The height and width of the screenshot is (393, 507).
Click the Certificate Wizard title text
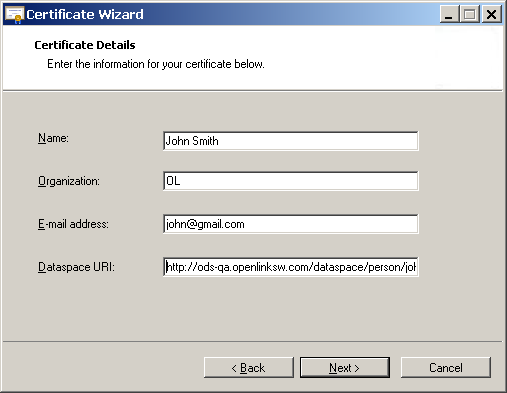85,14
